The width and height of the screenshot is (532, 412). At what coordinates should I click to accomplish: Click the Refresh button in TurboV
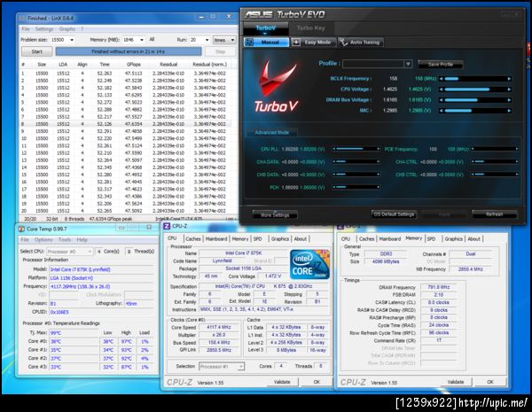495,214
